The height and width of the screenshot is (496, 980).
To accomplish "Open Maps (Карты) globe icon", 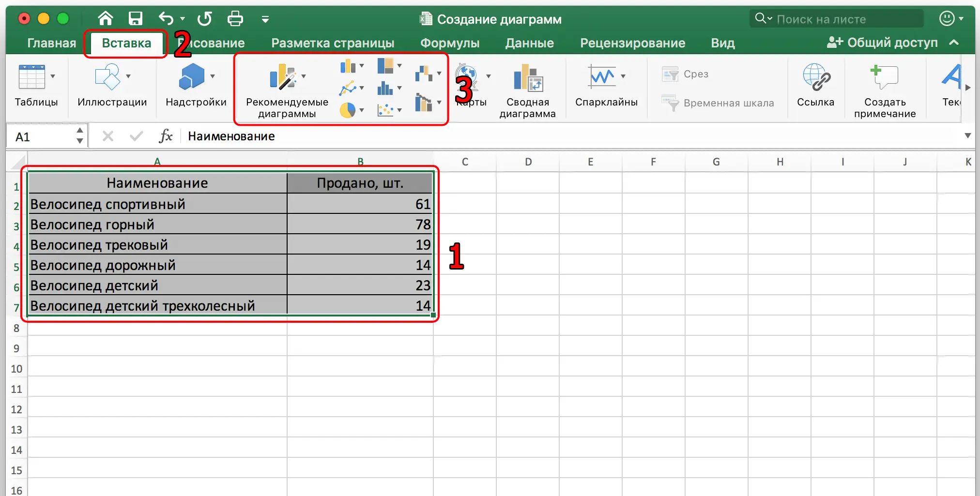I will click(x=468, y=76).
